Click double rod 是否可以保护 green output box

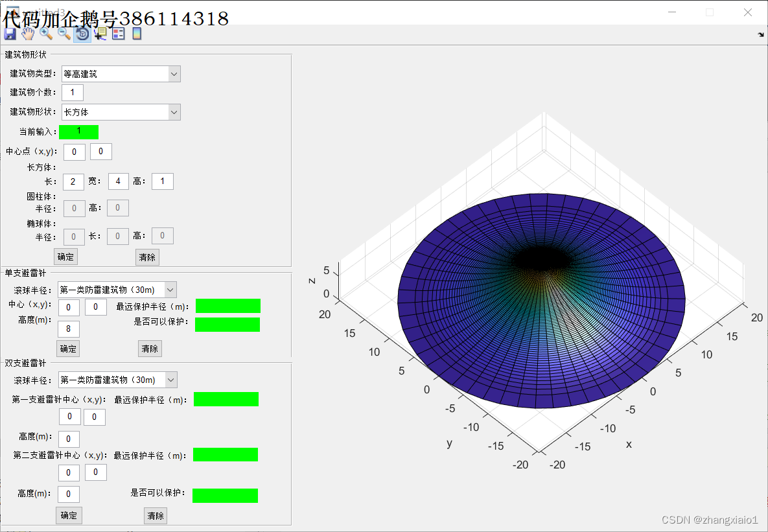[x=226, y=496]
